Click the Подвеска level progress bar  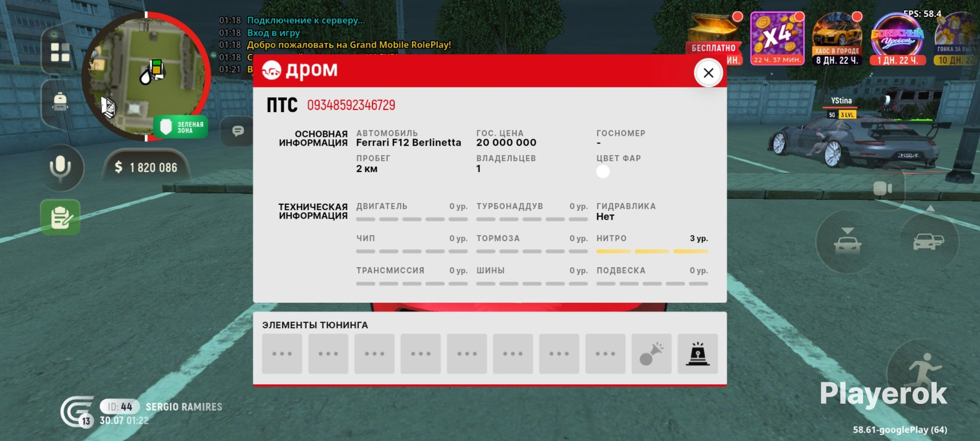click(x=652, y=284)
